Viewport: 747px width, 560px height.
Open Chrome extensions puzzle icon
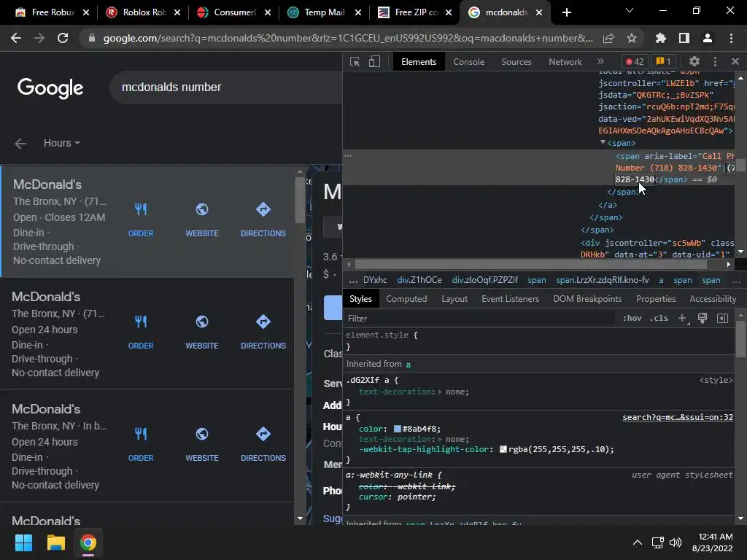point(660,38)
